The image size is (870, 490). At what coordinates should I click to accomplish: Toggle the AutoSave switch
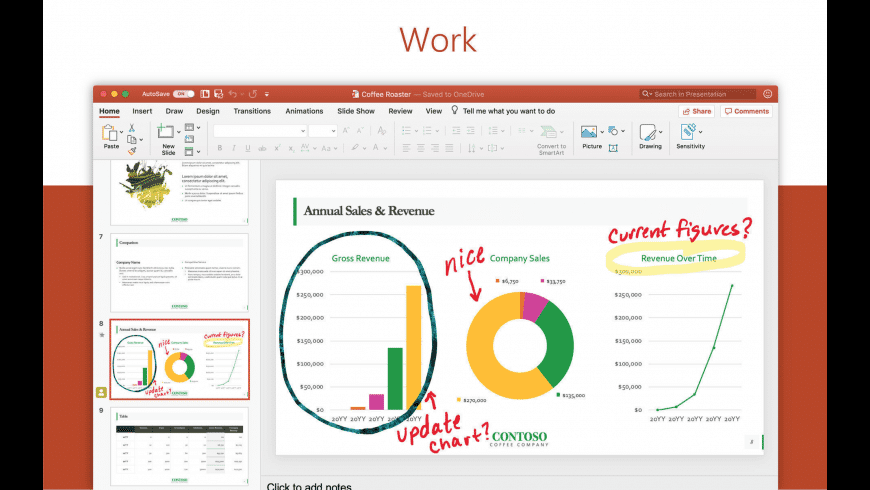(x=183, y=94)
